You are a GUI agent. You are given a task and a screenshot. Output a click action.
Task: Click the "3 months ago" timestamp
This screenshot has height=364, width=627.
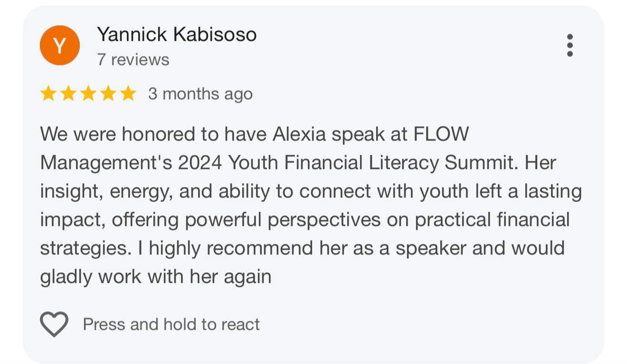200,94
